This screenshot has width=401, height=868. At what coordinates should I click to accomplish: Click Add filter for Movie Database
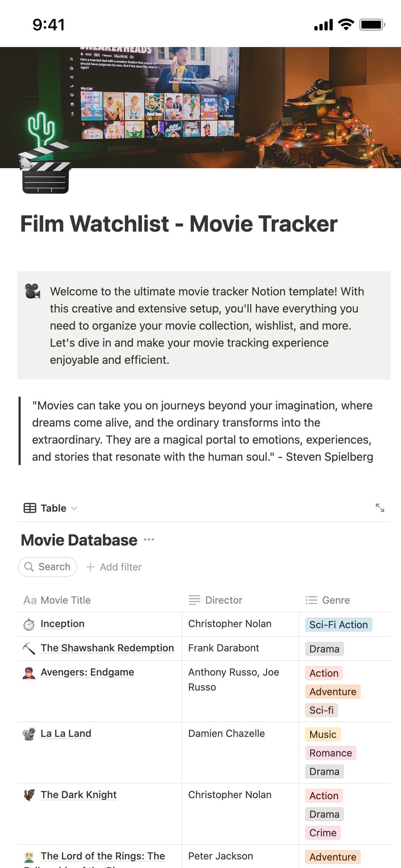pyautogui.click(x=114, y=567)
